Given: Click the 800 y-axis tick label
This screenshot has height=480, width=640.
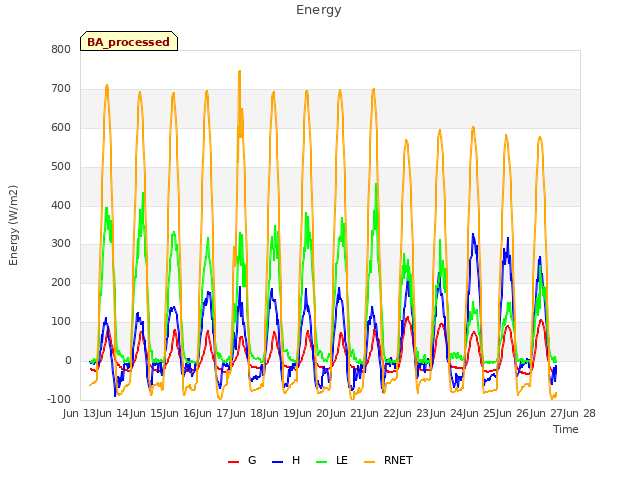Looking at the screenshot, I should click(x=61, y=49).
